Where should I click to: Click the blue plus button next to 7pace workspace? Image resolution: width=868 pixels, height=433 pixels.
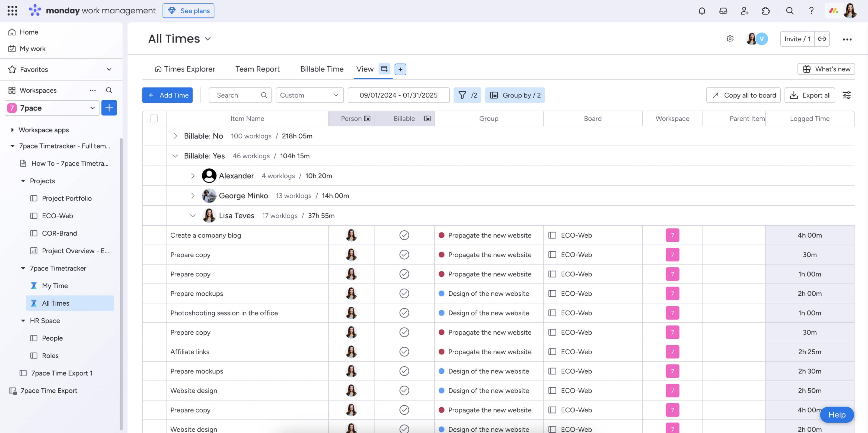(109, 108)
